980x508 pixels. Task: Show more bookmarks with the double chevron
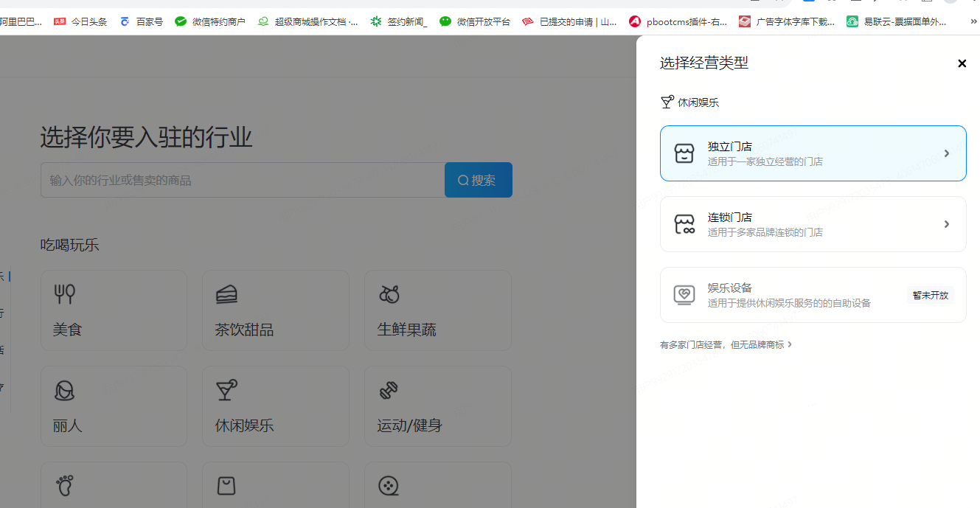click(x=973, y=22)
